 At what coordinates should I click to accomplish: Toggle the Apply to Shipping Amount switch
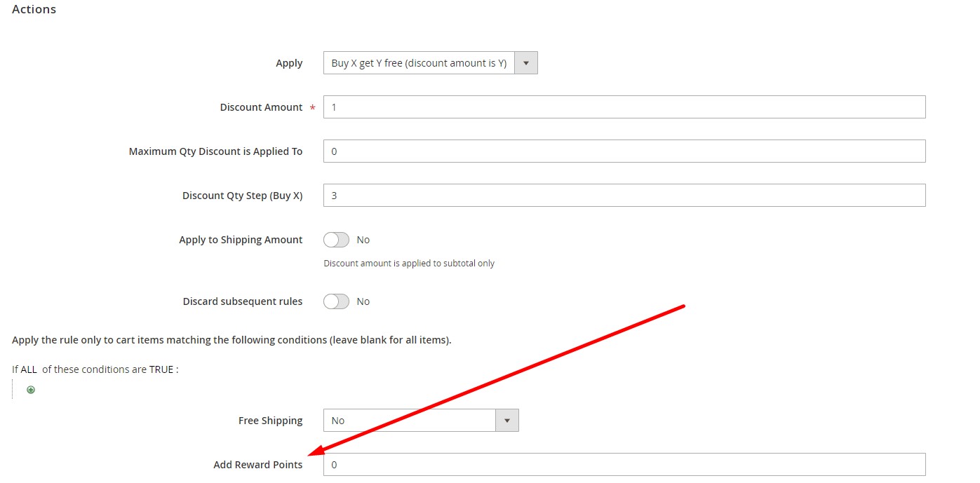click(336, 240)
